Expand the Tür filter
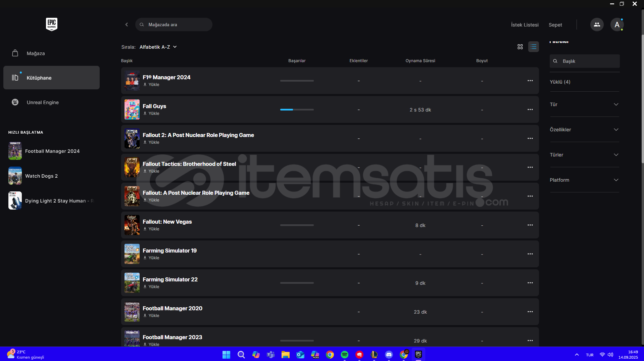Viewport: 644px width, 361px height. pyautogui.click(x=584, y=104)
